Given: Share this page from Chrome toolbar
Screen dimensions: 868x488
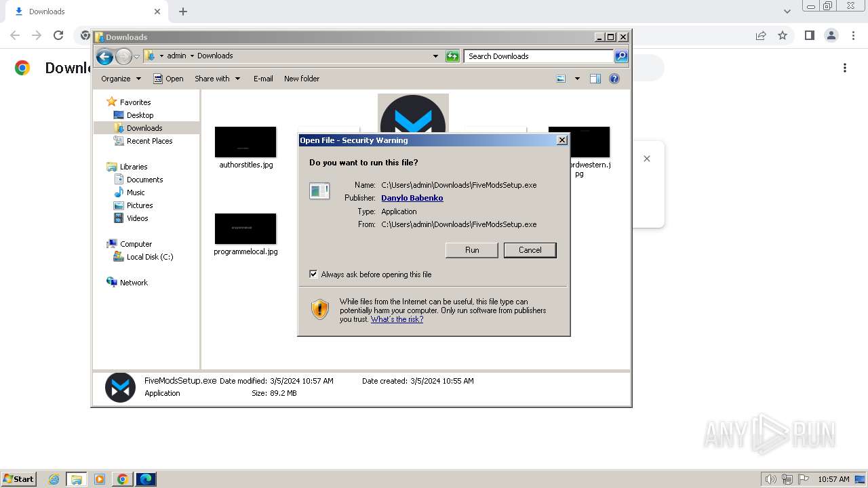Looking at the screenshot, I should coord(761,35).
